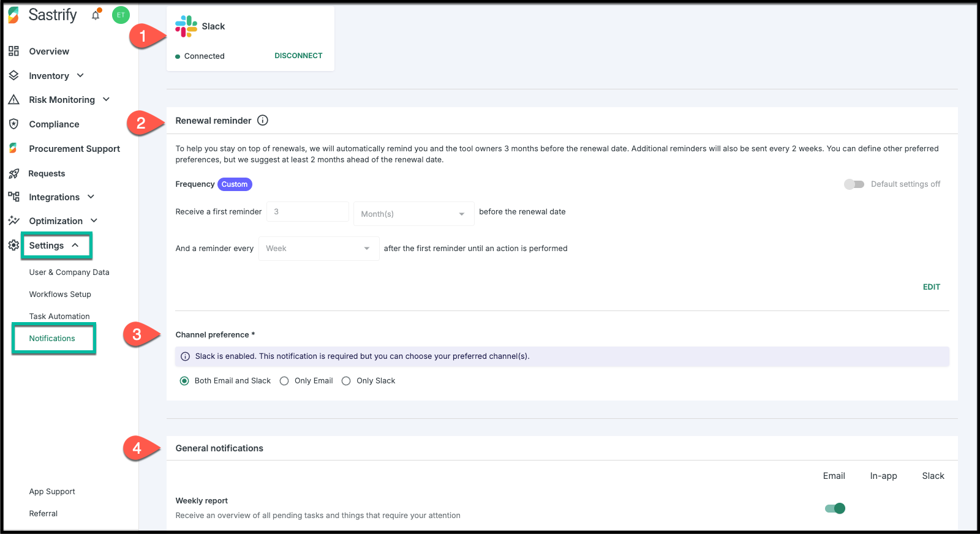Screen dimensions: 980x534
Task: Open Compliance section
Action: (54, 124)
